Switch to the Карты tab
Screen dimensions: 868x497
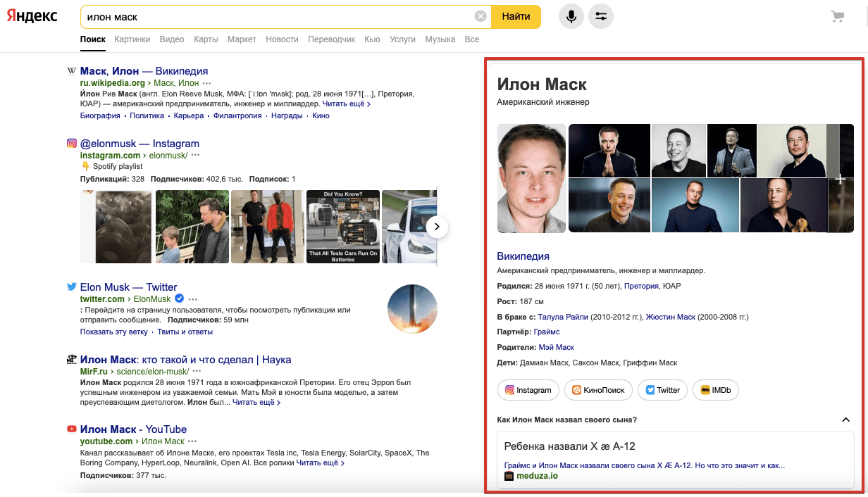tap(206, 39)
